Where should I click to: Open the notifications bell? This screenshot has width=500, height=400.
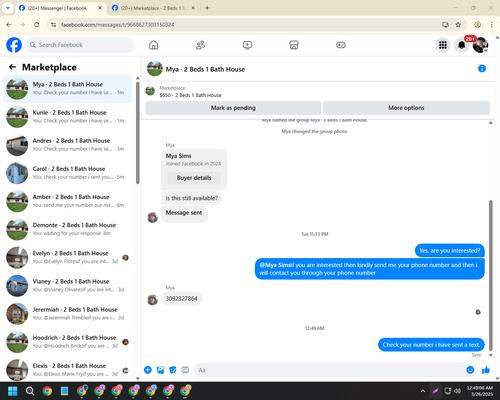pos(462,45)
